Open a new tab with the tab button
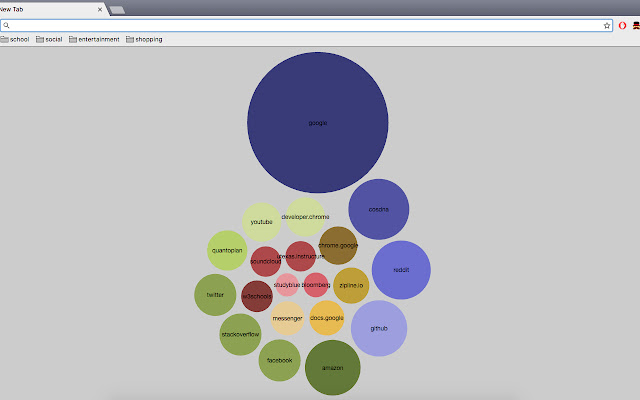Viewport: 640px width, 400px height. 117,10
